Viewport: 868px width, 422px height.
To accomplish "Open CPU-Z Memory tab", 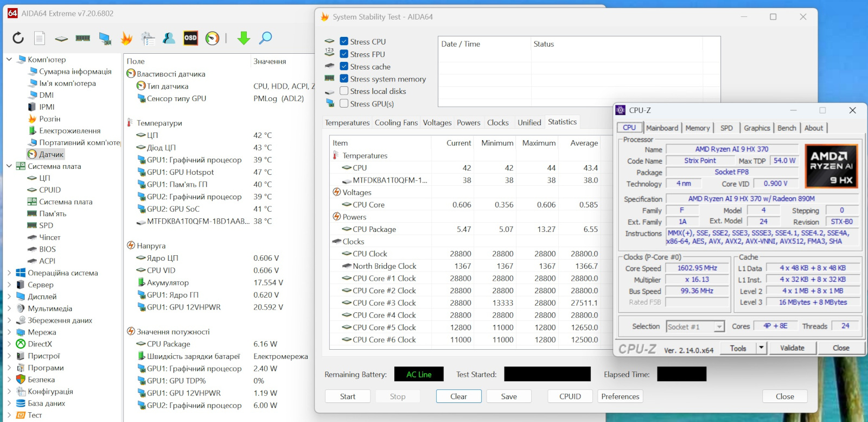I will tap(698, 128).
